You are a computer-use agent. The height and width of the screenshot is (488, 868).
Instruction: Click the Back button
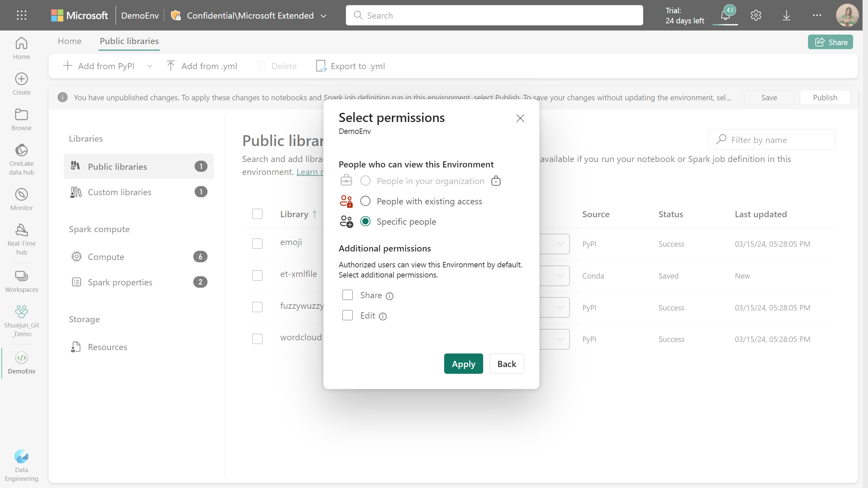tap(506, 364)
